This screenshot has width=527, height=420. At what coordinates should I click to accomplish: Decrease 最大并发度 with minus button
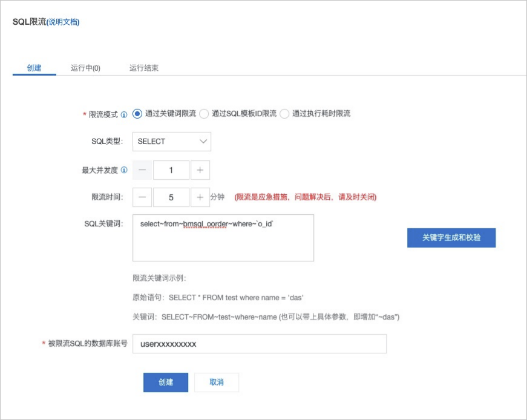coord(142,170)
